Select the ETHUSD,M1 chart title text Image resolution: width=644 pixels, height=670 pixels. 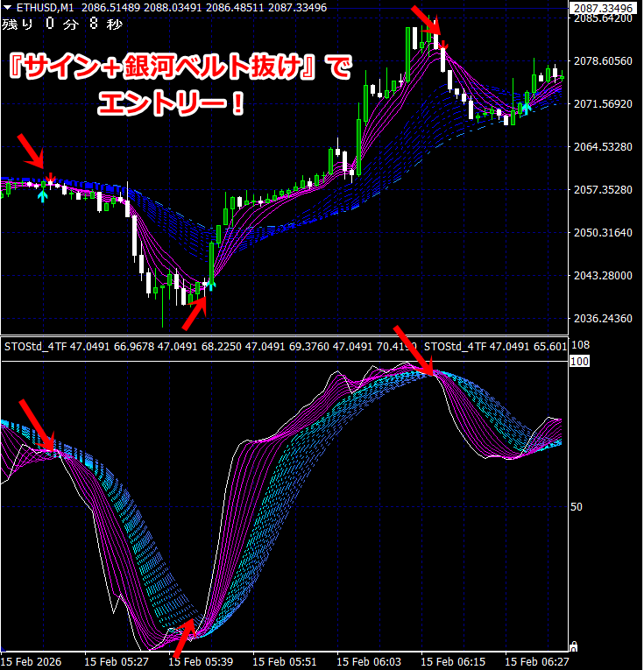46,8
